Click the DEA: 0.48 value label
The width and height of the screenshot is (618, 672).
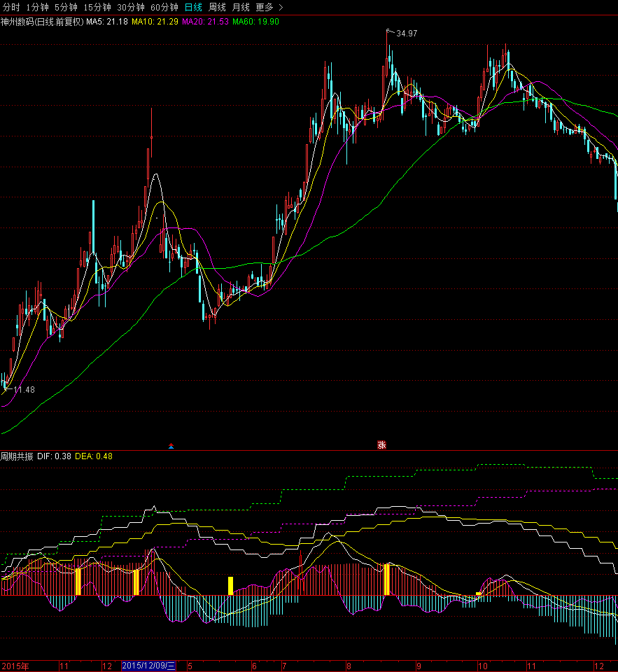[x=94, y=456]
